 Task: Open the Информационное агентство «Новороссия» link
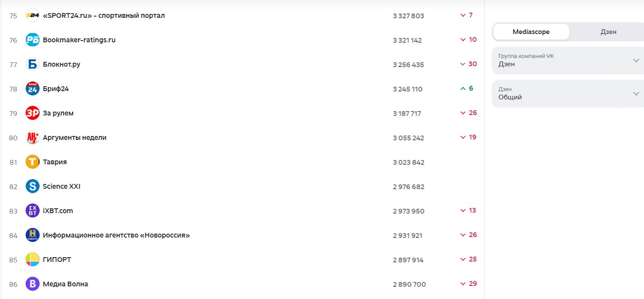(116, 235)
